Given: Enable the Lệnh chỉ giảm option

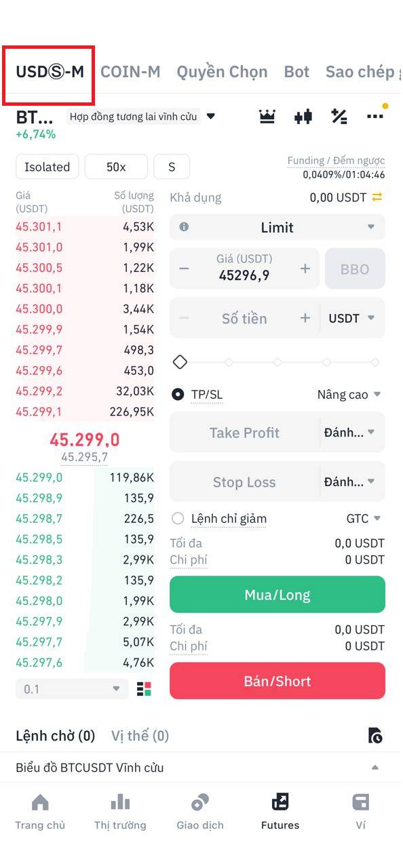Looking at the screenshot, I should coord(178,519).
